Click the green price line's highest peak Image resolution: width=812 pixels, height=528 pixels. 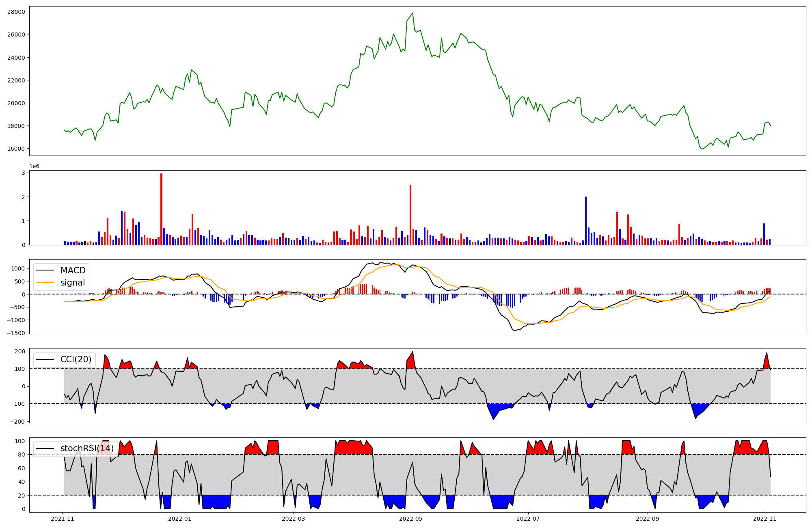tap(412, 13)
